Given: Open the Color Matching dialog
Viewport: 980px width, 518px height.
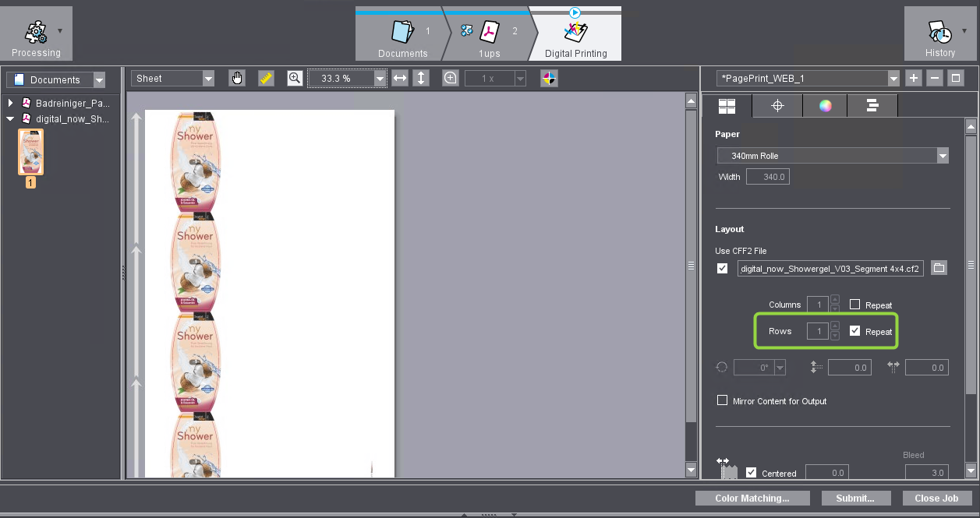Looking at the screenshot, I should pos(752,498).
